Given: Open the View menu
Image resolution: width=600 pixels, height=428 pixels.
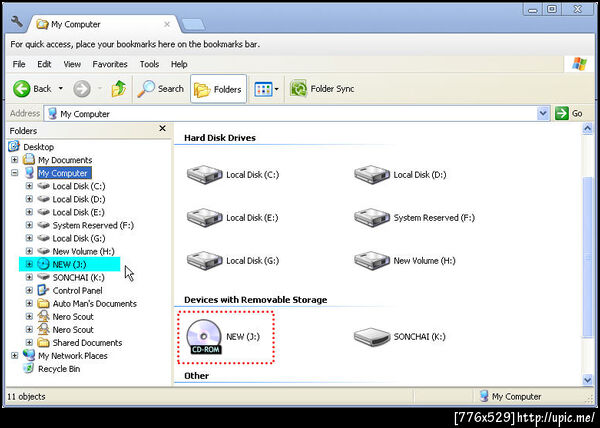Looking at the screenshot, I should 72,64.
